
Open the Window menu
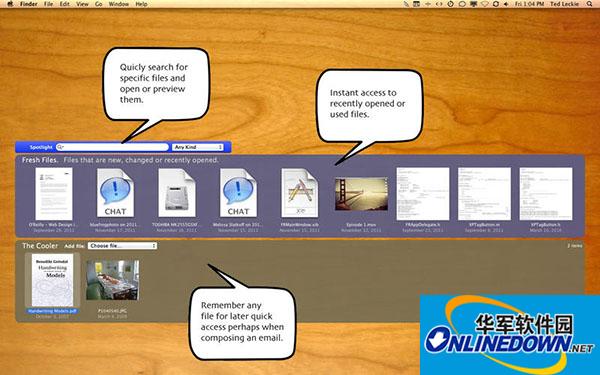tap(119, 4)
